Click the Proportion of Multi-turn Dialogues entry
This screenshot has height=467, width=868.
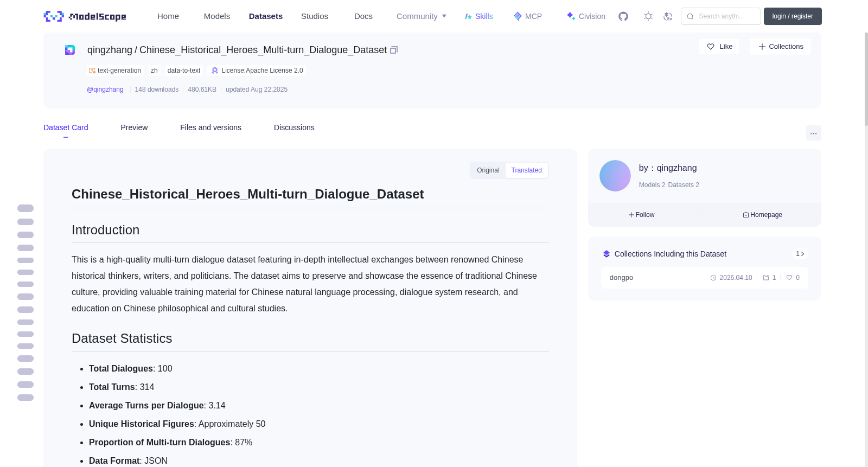click(171, 443)
